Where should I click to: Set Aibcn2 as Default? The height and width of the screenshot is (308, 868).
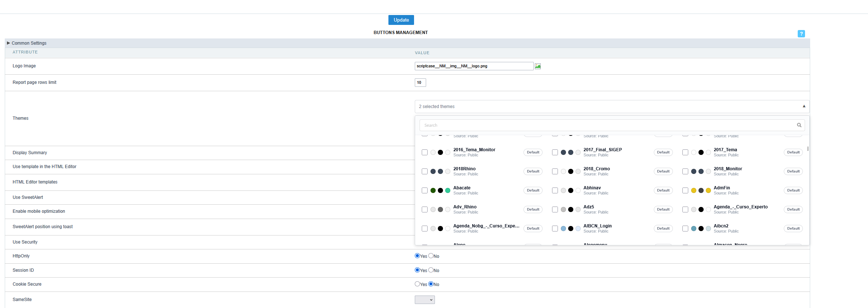click(x=793, y=229)
